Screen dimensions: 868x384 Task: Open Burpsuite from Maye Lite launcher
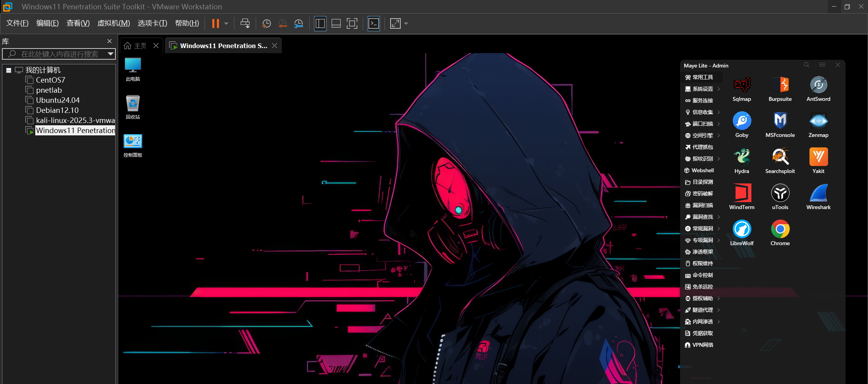780,85
